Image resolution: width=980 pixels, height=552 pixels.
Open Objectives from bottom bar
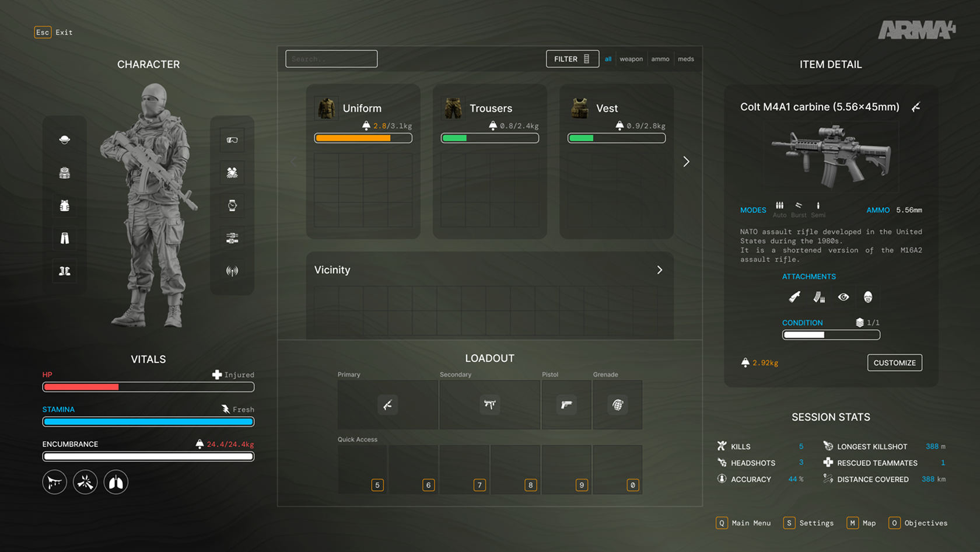(x=918, y=523)
